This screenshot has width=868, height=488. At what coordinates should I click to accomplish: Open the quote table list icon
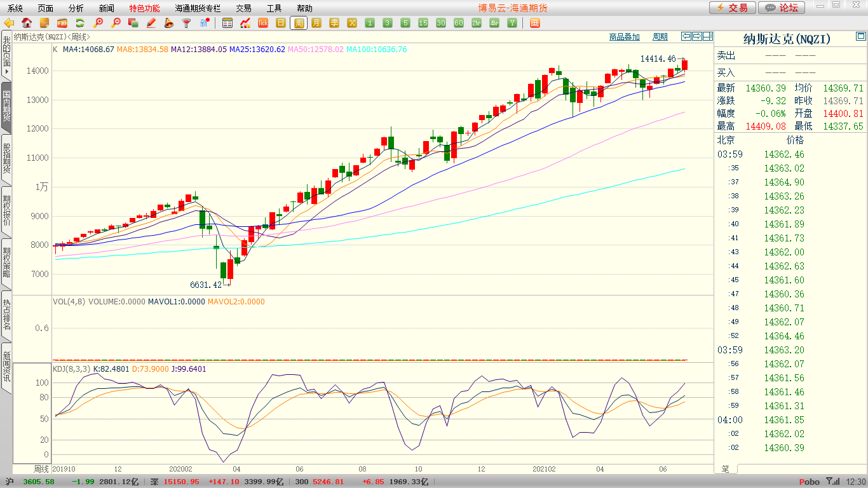pyautogui.click(x=227, y=23)
